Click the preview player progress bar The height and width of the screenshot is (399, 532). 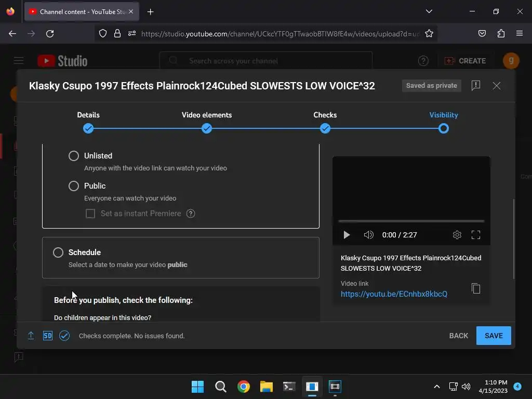pyautogui.click(x=411, y=221)
